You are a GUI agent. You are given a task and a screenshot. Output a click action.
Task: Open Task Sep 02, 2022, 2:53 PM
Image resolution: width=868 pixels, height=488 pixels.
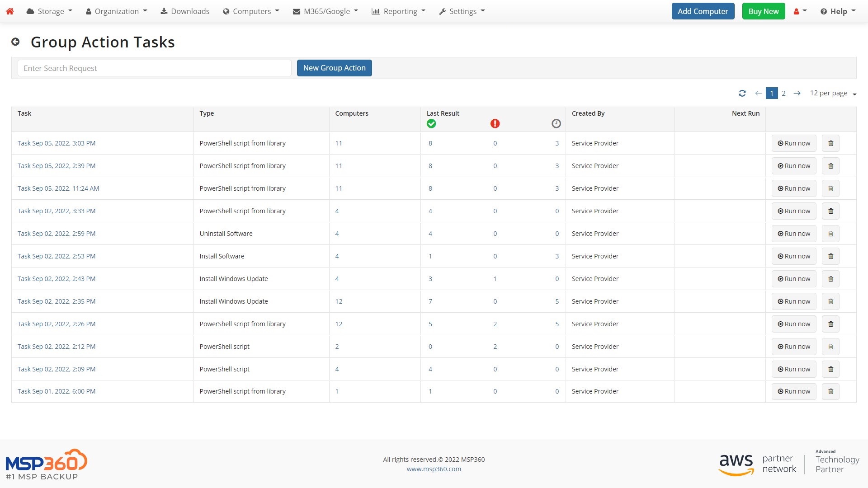pos(57,256)
